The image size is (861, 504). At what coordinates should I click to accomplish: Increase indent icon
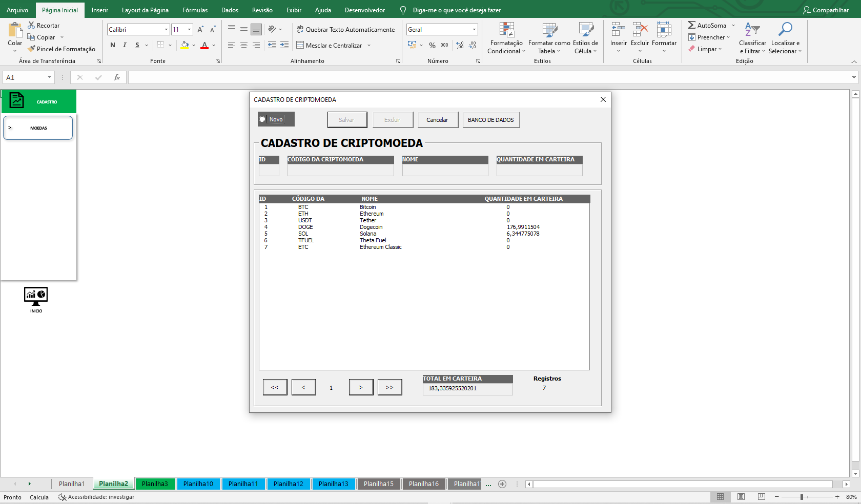[x=284, y=45]
